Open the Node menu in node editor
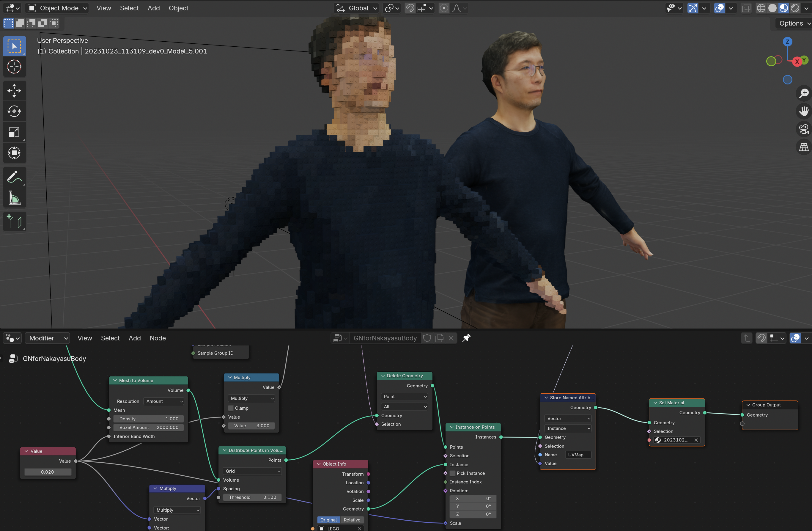Screen dimensions: 812x531 (158, 338)
